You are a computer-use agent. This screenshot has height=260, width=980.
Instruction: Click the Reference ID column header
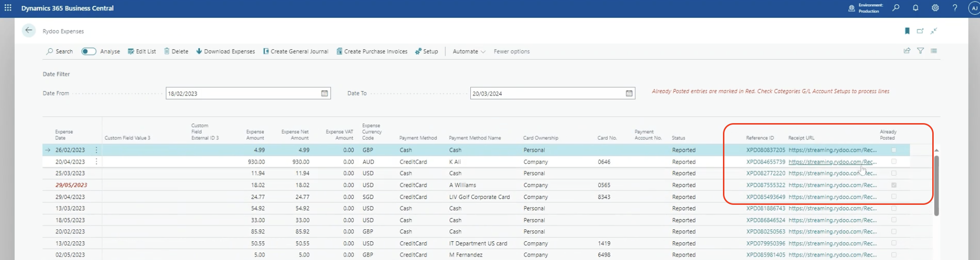760,138
